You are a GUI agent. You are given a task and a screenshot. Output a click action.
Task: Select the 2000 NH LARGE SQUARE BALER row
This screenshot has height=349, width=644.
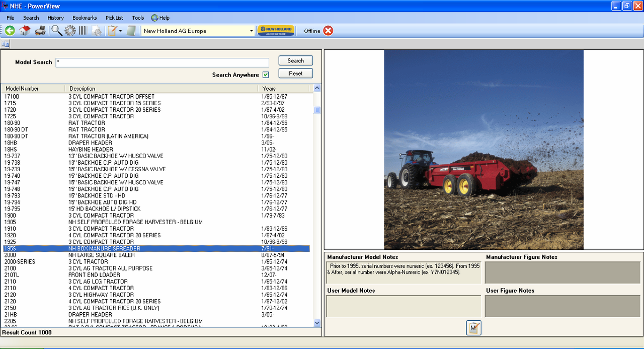coord(155,255)
